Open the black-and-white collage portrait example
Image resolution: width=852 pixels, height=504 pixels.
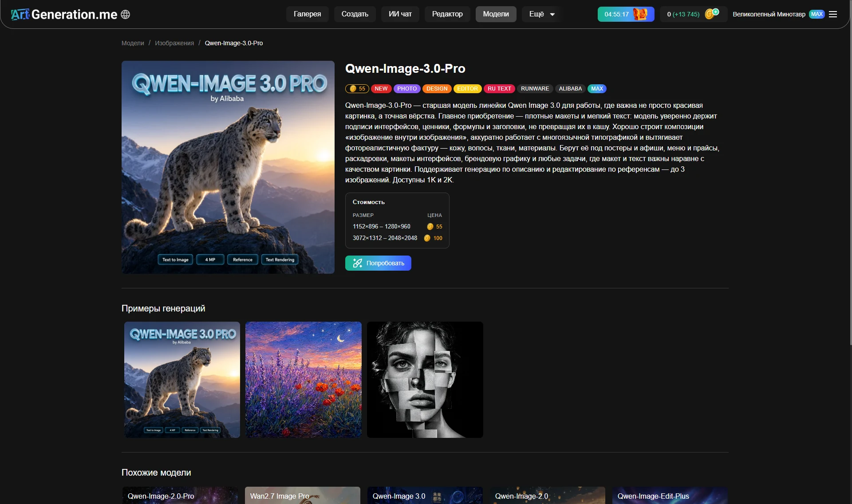click(x=425, y=380)
